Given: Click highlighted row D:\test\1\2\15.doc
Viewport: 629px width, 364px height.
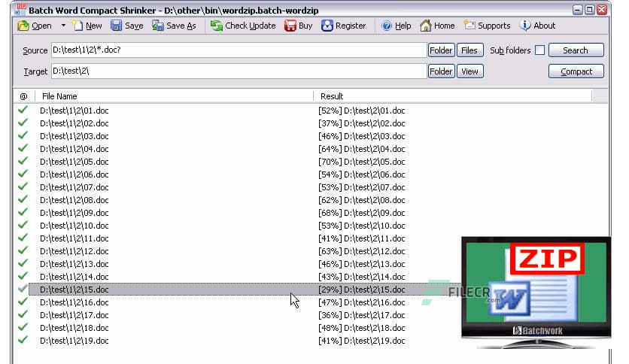Looking at the screenshot, I should [245, 290].
